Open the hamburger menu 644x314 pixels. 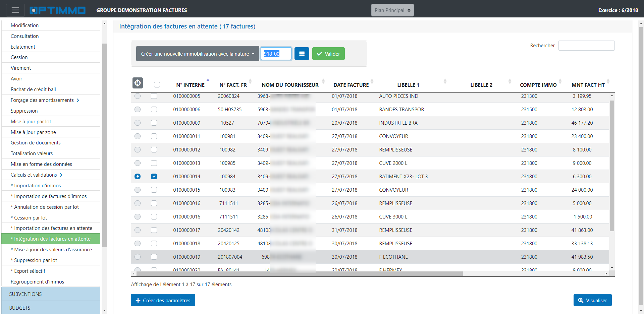click(15, 10)
